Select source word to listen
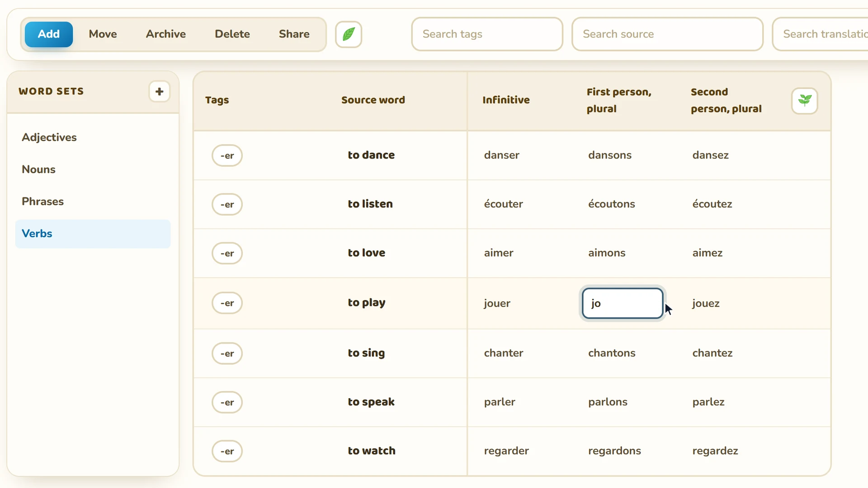 [370, 204]
